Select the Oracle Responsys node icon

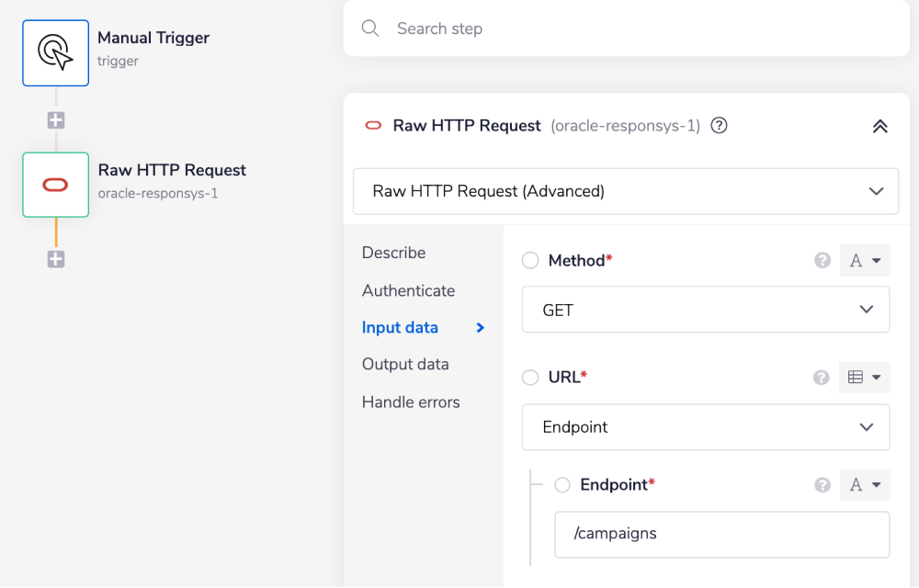(55, 185)
